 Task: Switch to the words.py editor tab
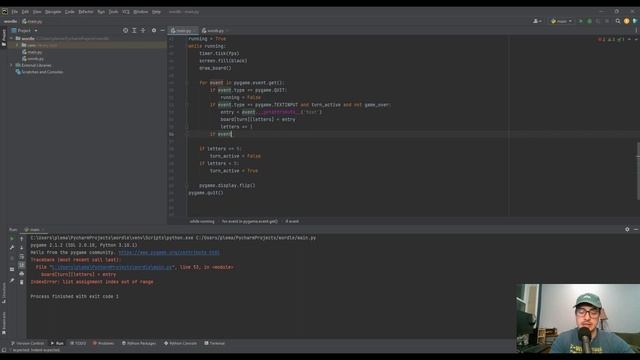(x=215, y=31)
